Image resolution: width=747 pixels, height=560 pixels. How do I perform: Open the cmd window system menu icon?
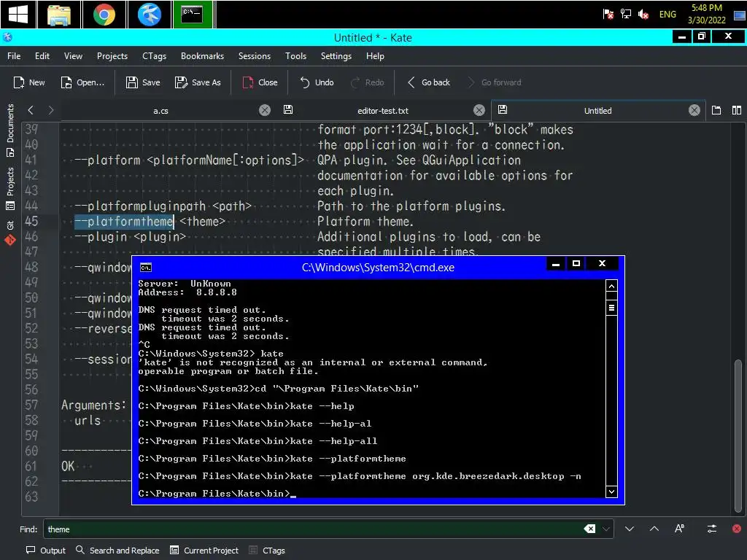[x=146, y=268]
